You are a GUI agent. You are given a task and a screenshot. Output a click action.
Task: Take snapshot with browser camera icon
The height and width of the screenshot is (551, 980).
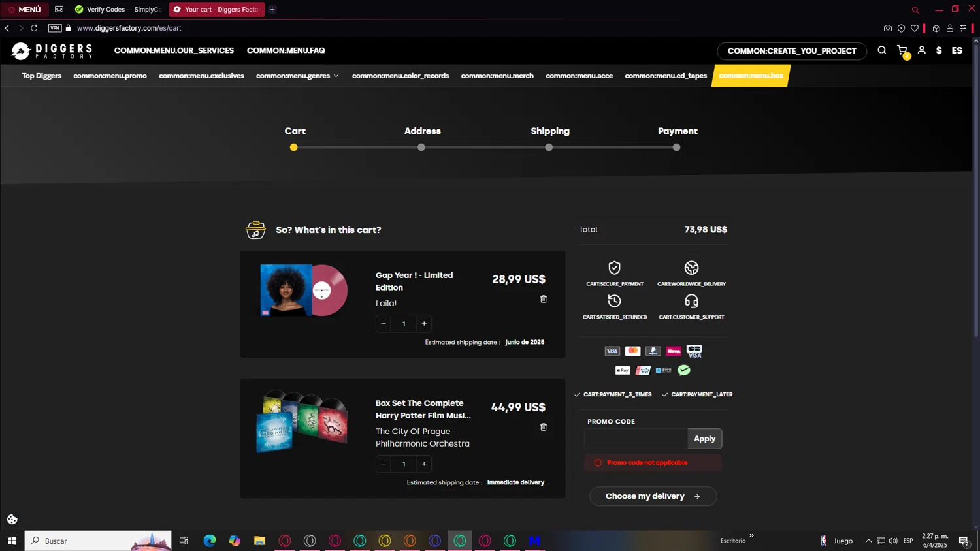coord(887,28)
